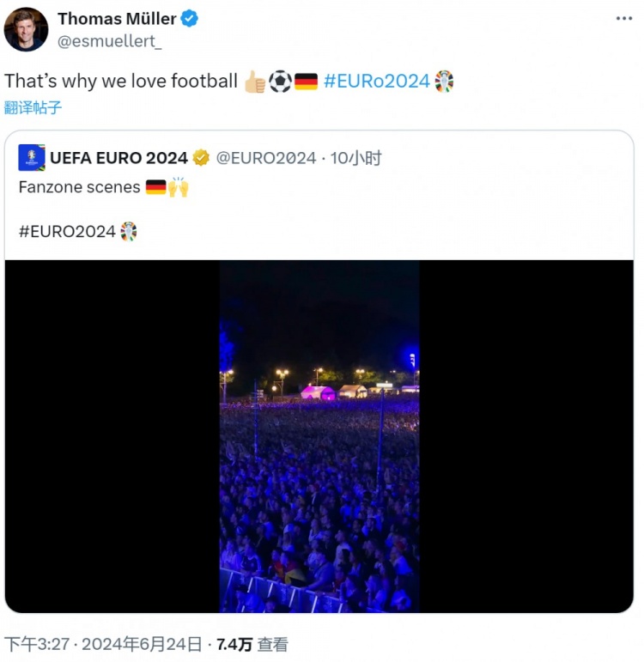Click the blue verified badge beside Thomas Müller
The height and width of the screenshot is (662, 644).
point(189,19)
